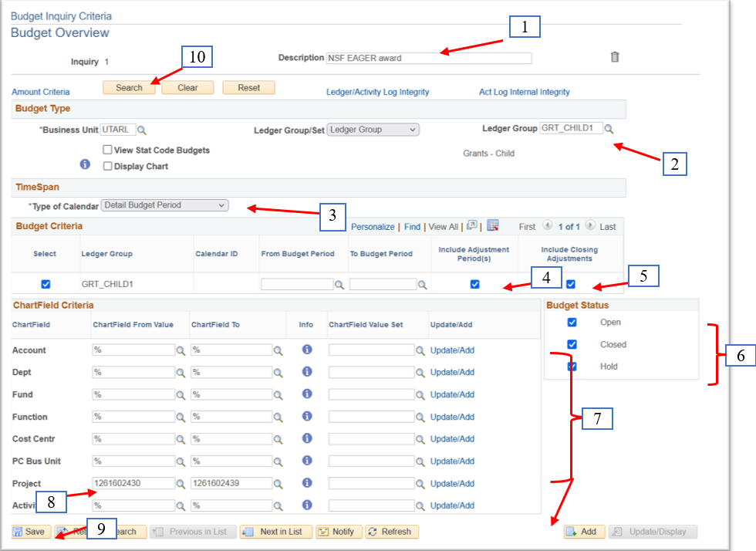Enable View Stat Code Budgets checkbox

(107, 150)
